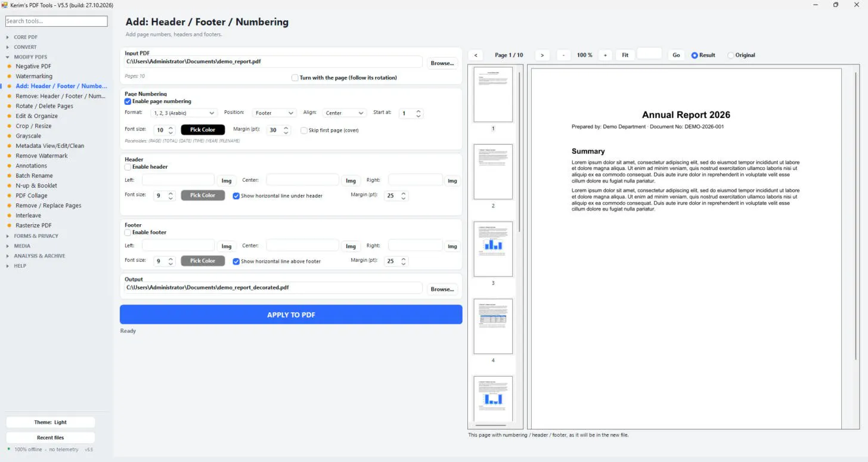Expand the CONVERT sidebar section
Image resolution: width=868 pixels, height=462 pixels.
pyautogui.click(x=25, y=47)
